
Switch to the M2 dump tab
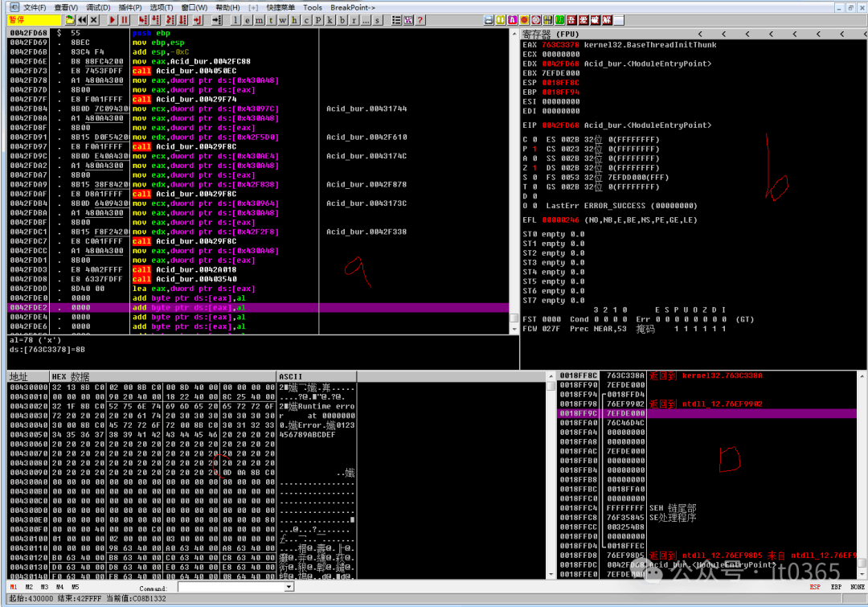coord(31,588)
